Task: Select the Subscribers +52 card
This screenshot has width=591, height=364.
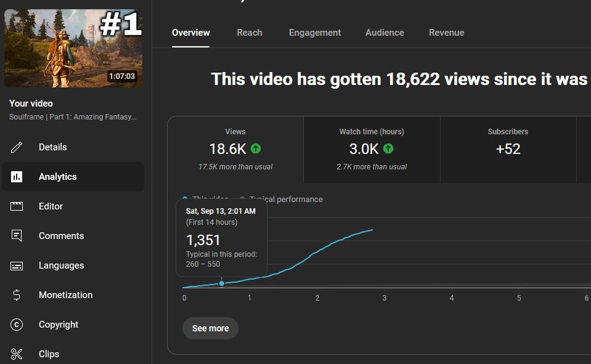Action: (x=508, y=150)
